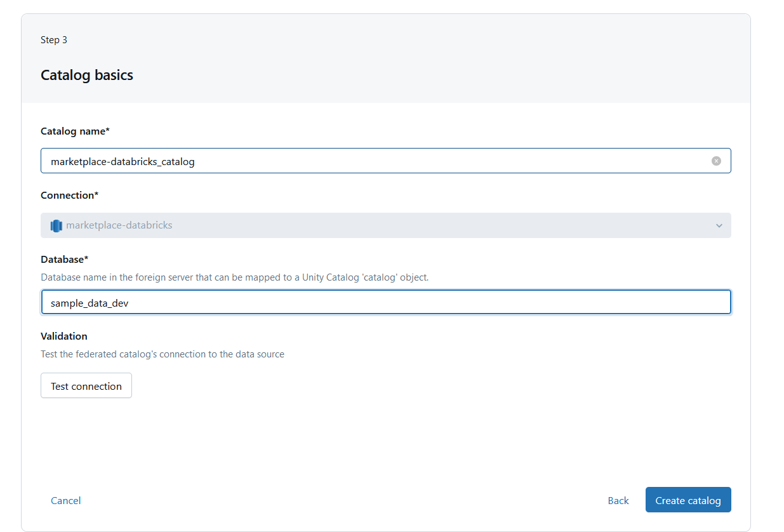
Task: Go Back to the previous step
Action: click(618, 500)
